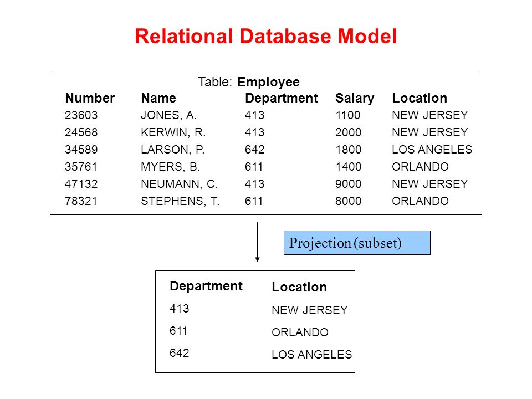Image resolution: width=532 pixels, height=399 pixels.
Task: Select LOS ANGELES in the projection table
Action: (x=312, y=355)
